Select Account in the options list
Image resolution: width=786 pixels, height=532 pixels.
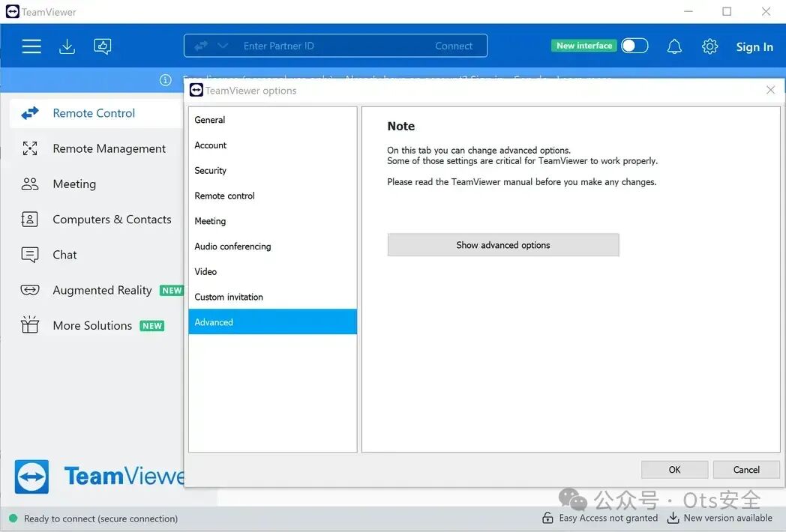point(273,145)
